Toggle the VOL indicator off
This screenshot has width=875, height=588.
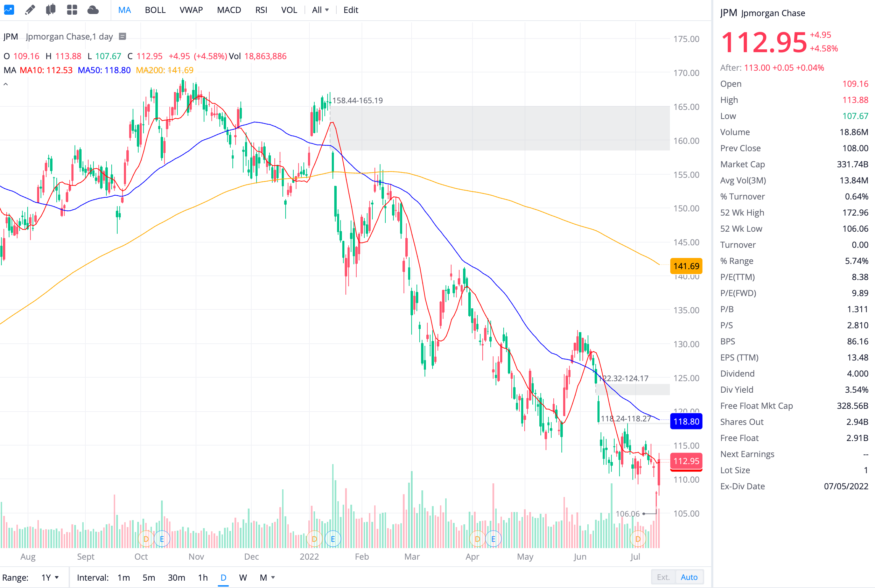(289, 10)
